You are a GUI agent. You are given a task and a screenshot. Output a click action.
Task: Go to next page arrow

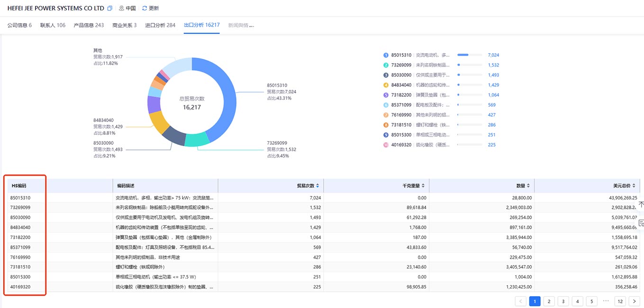(x=635, y=301)
